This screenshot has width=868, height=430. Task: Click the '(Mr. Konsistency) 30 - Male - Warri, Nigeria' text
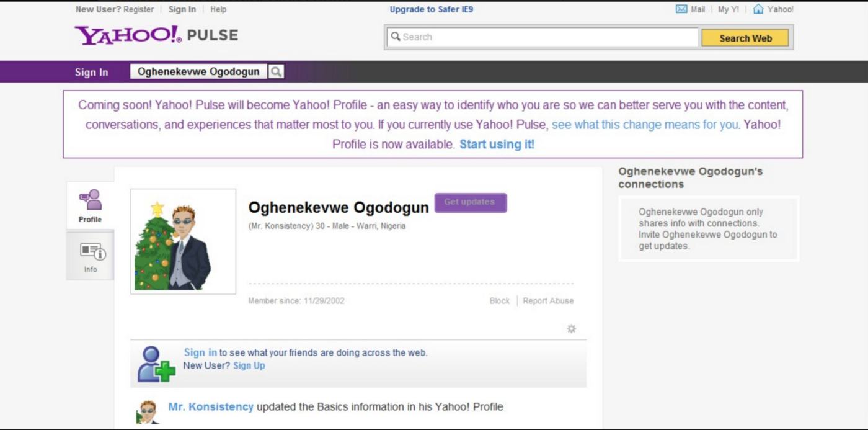(x=327, y=226)
